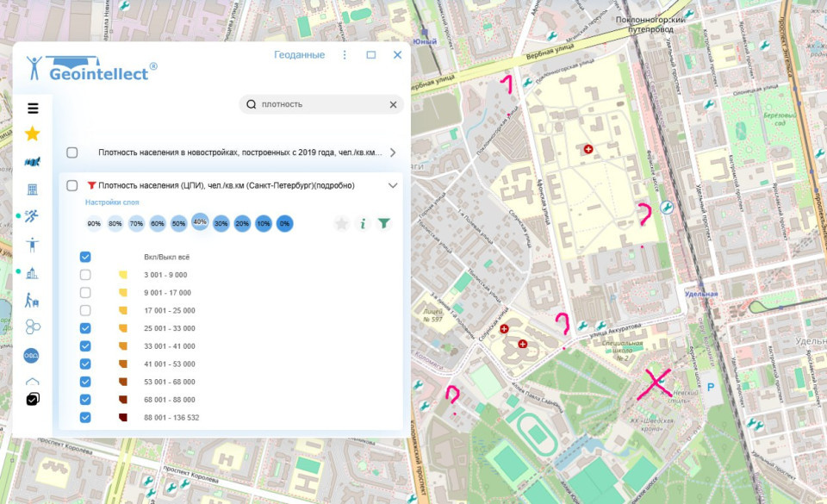Check the Плотность населения (ЦПИ) layer checkbox
Viewport: 827px width, 504px height.
tap(72, 185)
